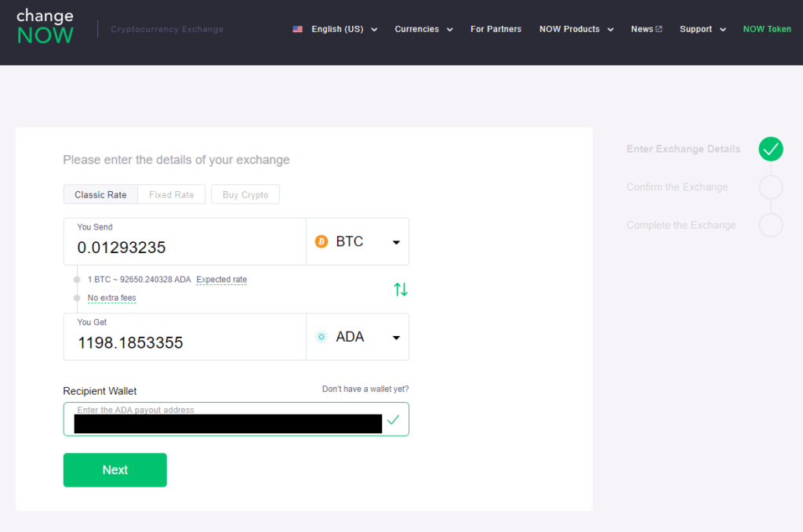Image resolution: width=803 pixels, height=532 pixels.
Task: Click the You Send amount field
Action: (185, 241)
